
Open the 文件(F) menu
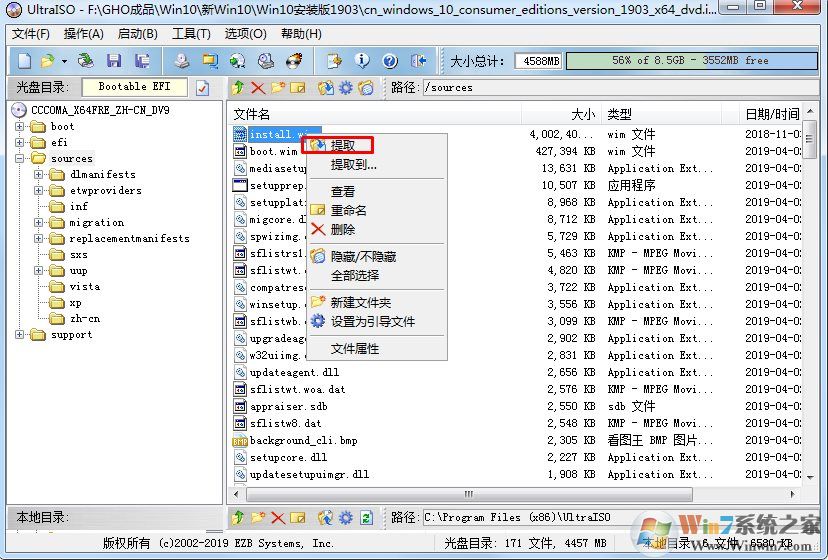(x=31, y=34)
